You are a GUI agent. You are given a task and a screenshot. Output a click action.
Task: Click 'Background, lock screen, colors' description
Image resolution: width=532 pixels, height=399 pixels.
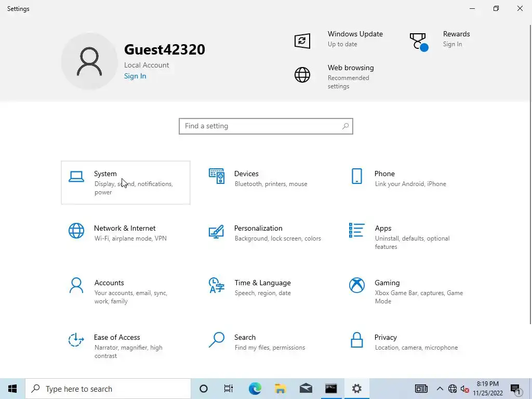(x=278, y=238)
